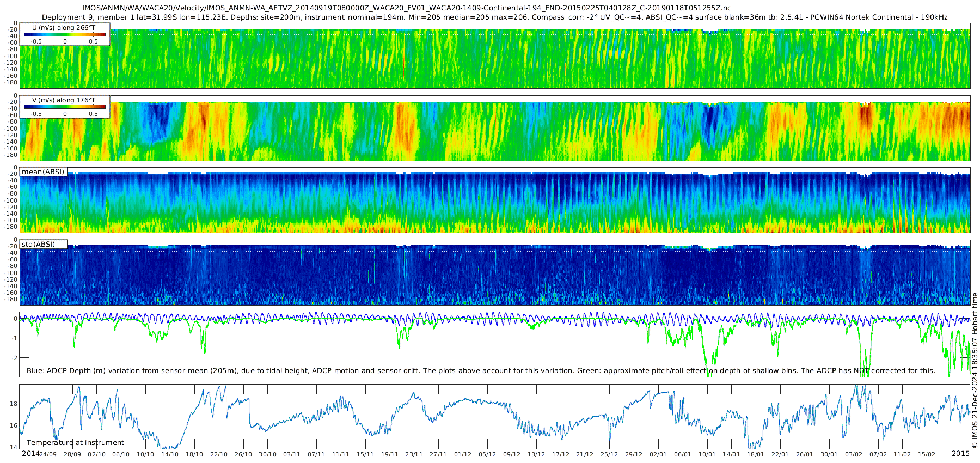Click the '29/12' date tick
Image resolution: width=980 pixels, height=463 pixels.
click(x=634, y=454)
